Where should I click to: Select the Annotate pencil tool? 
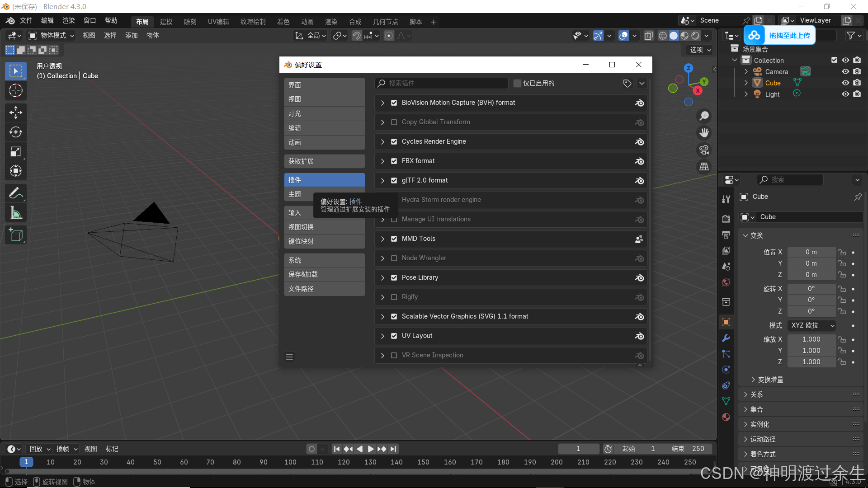click(16, 193)
